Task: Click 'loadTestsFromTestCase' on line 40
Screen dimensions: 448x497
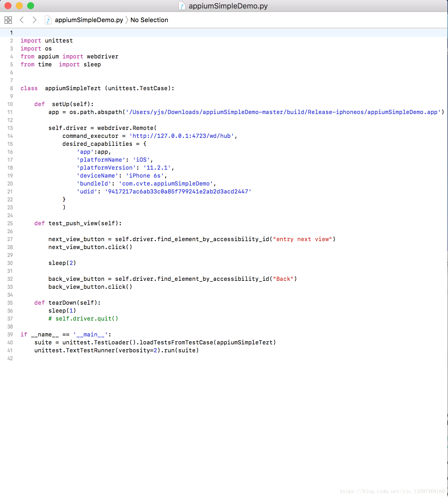Action: tap(176, 342)
